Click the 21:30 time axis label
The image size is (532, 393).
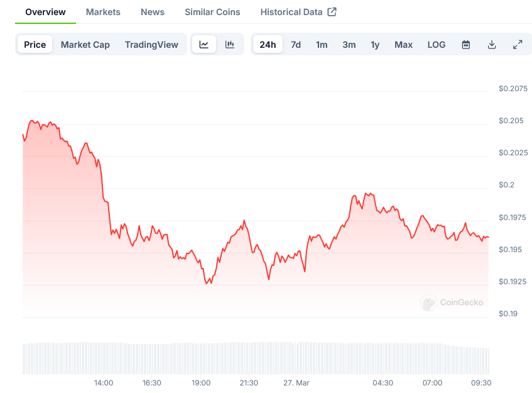pos(249,383)
